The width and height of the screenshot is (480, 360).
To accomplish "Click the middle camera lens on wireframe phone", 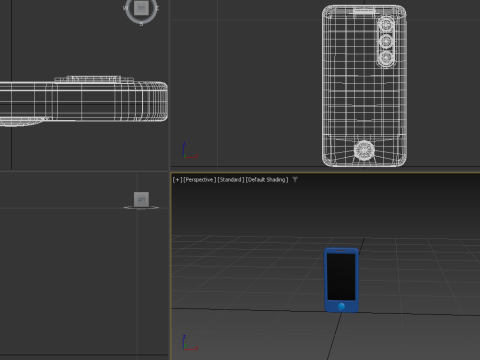I will [x=386, y=41].
